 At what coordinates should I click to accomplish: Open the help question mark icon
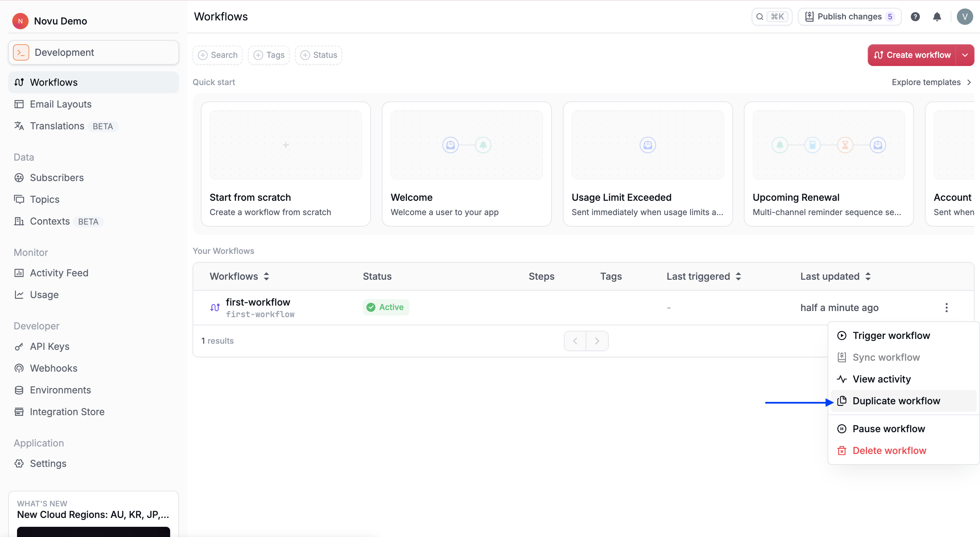coord(915,16)
